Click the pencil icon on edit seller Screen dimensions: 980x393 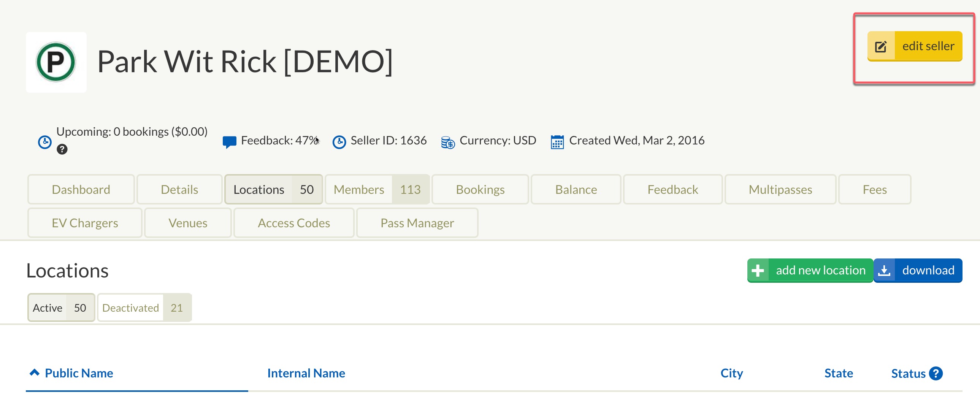pyautogui.click(x=881, y=46)
